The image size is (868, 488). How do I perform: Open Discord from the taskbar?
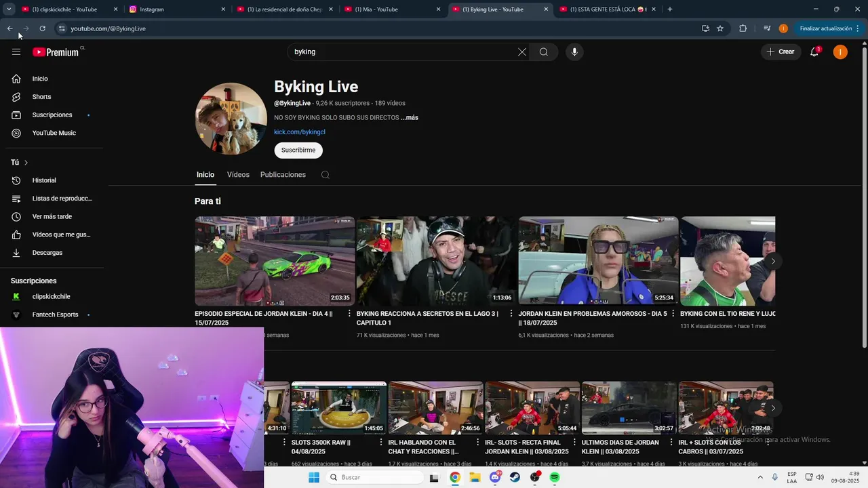click(x=495, y=477)
